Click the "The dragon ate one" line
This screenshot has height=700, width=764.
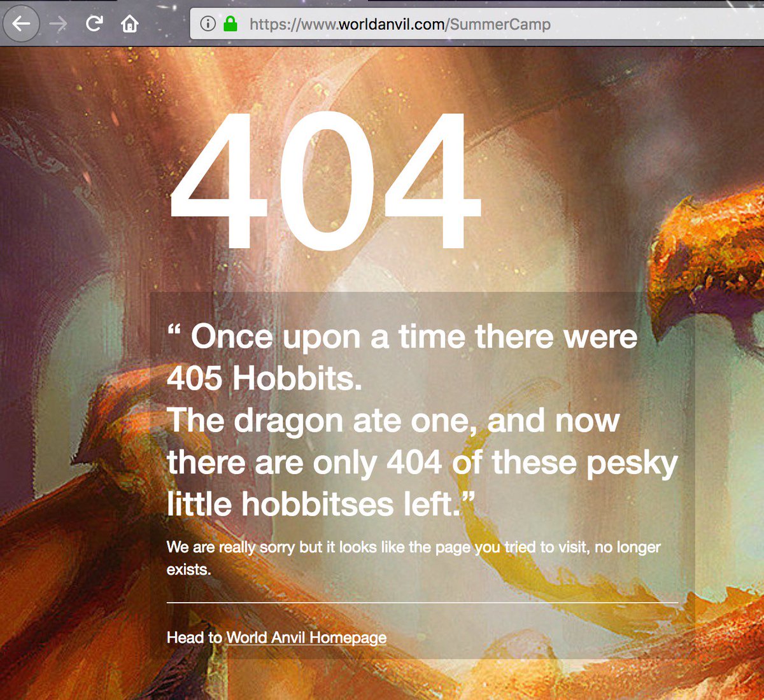coord(393,421)
